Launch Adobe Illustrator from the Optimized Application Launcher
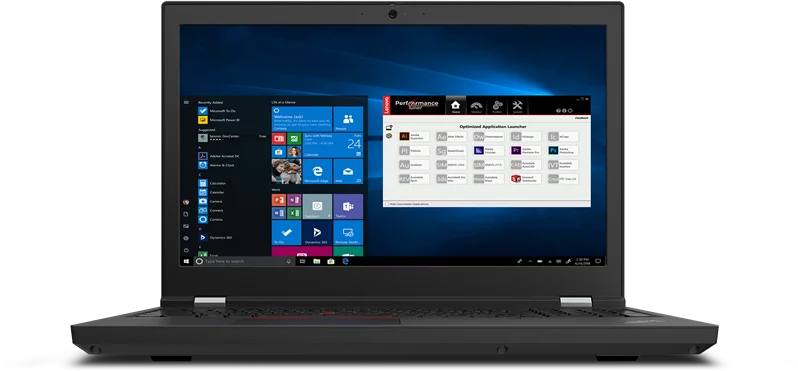This screenshot has height=371, width=798. coord(414,136)
